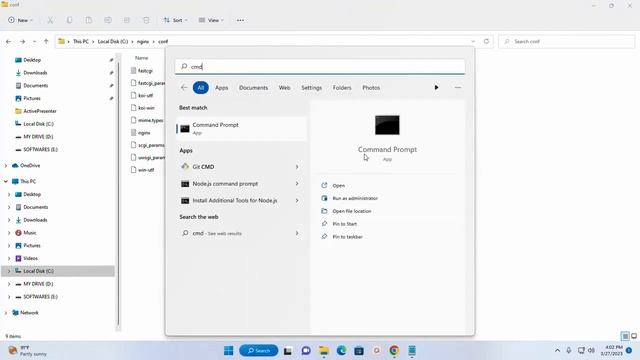Select Videos under This PC

point(30,258)
